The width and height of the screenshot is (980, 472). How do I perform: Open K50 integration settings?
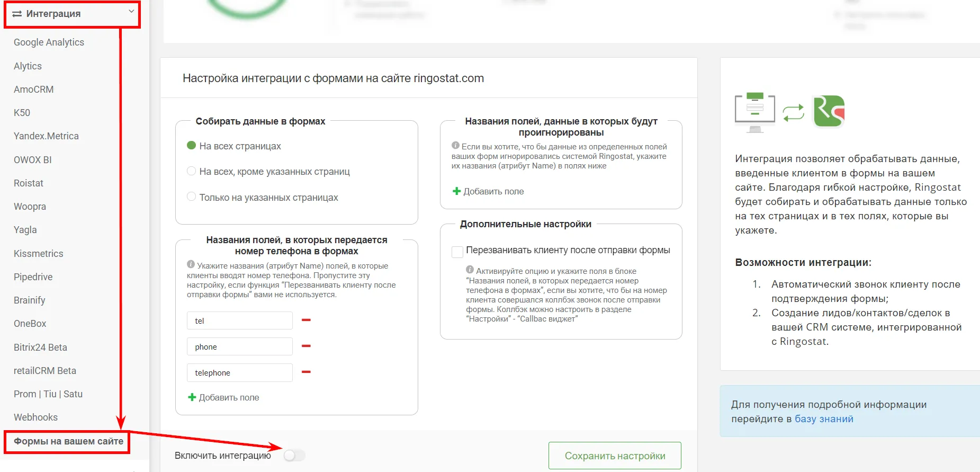click(22, 113)
